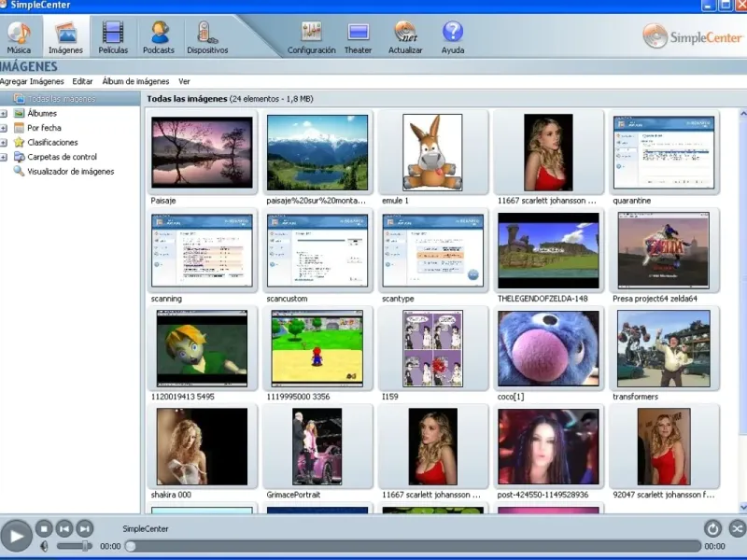Expand the Álbumes tree node
This screenshot has height=560, width=747.
coord(4,114)
